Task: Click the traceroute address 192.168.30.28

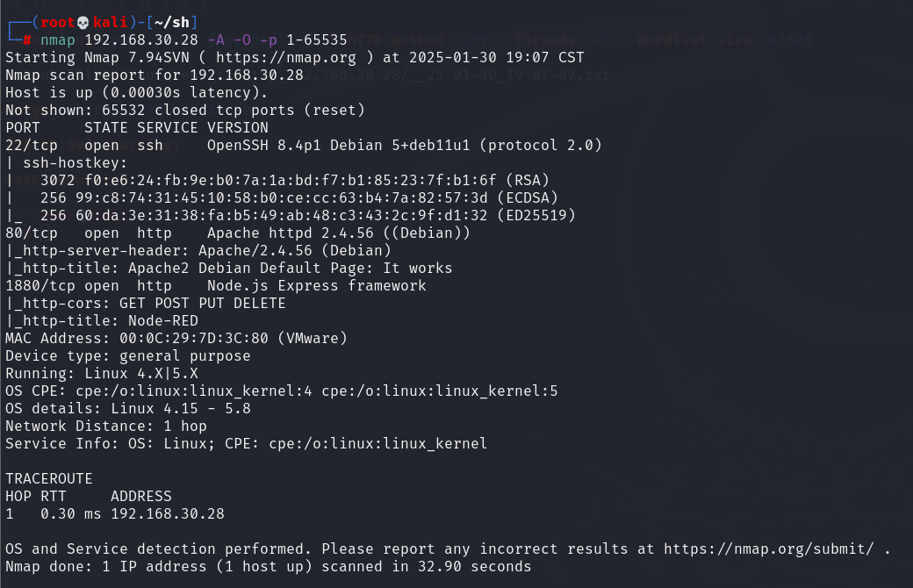Action: pos(168,514)
